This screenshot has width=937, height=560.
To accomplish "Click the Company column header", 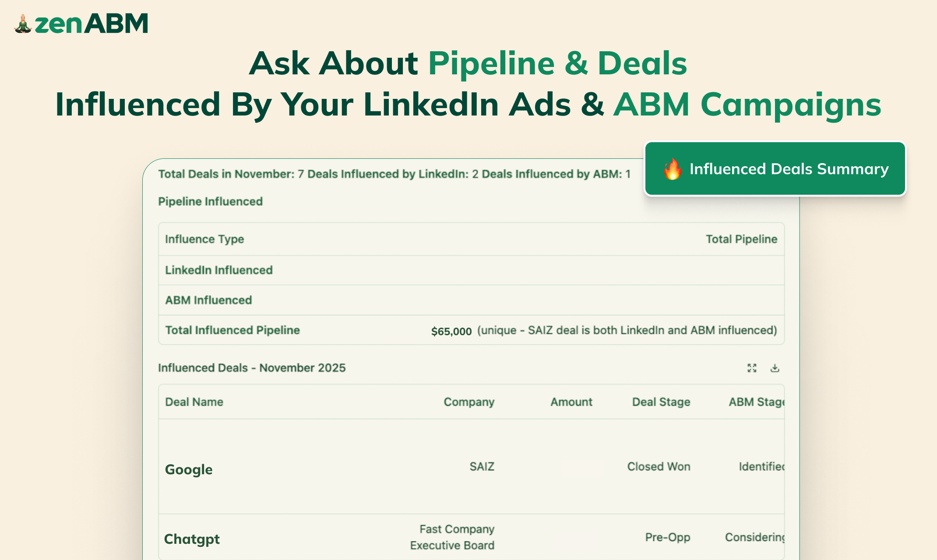I will click(x=469, y=402).
